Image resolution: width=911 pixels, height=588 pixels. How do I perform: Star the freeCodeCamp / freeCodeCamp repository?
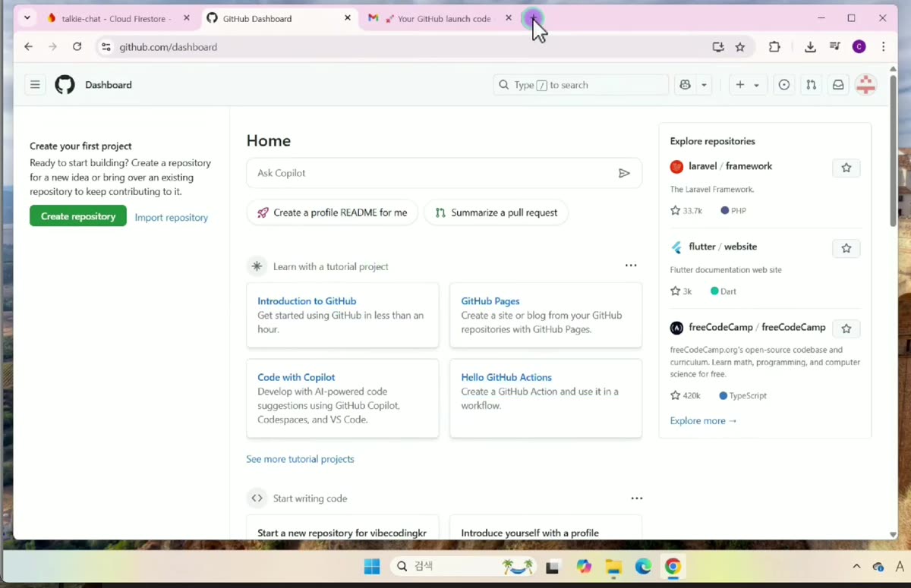[846, 329]
